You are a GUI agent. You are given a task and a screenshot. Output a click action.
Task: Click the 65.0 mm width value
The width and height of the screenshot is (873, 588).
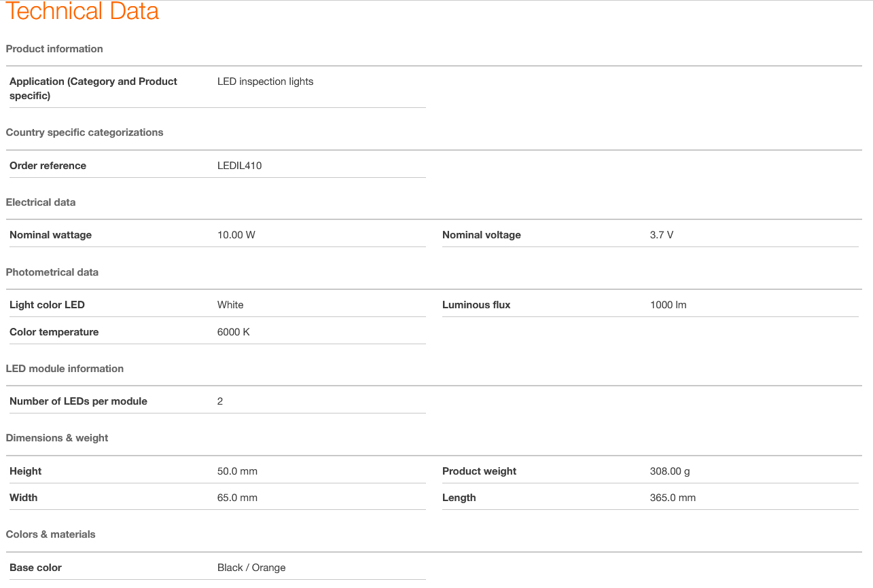coord(237,498)
